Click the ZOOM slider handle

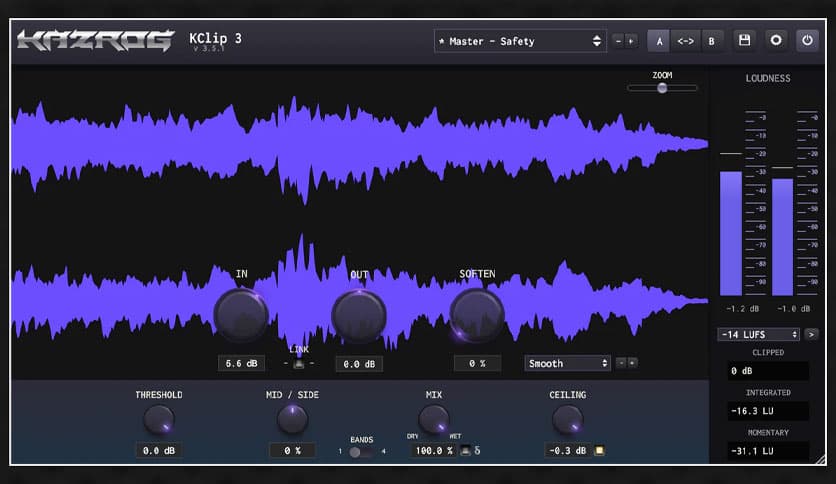tap(662, 88)
